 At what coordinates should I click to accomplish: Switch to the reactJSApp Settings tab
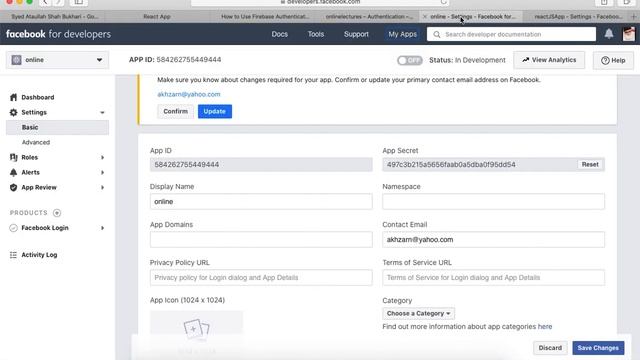point(576,16)
